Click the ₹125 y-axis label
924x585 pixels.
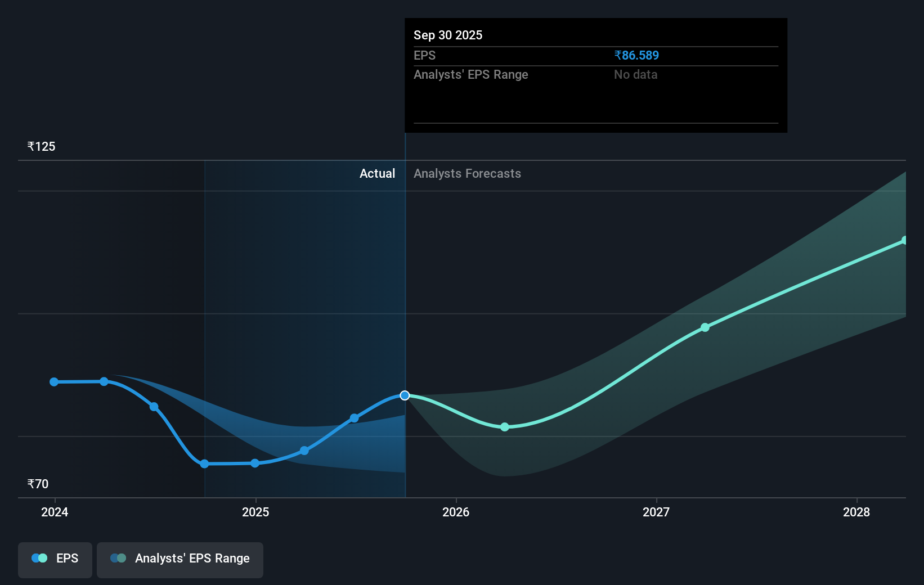point(42,147)
